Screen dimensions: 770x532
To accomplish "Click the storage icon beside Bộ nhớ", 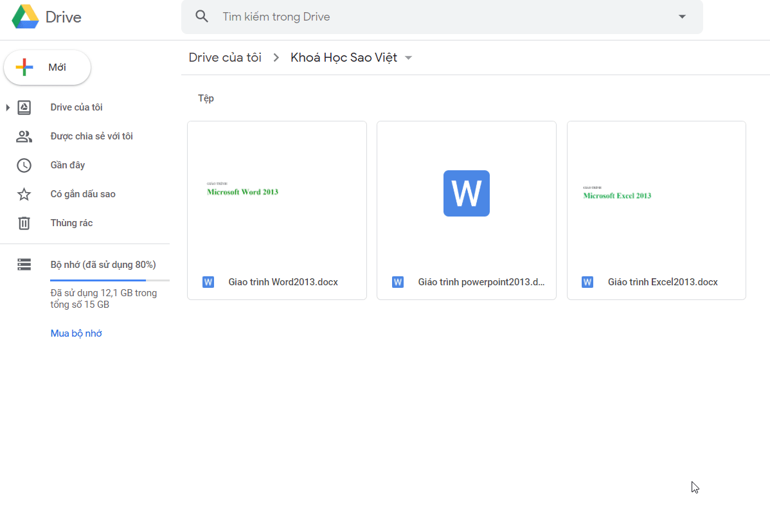I will tap(24, 265).
